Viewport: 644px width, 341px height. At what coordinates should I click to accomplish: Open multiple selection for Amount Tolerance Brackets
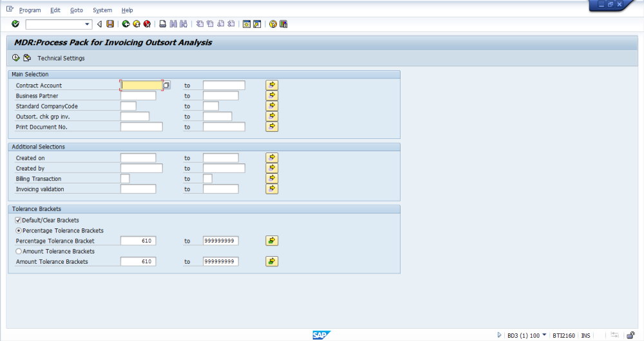272,261
